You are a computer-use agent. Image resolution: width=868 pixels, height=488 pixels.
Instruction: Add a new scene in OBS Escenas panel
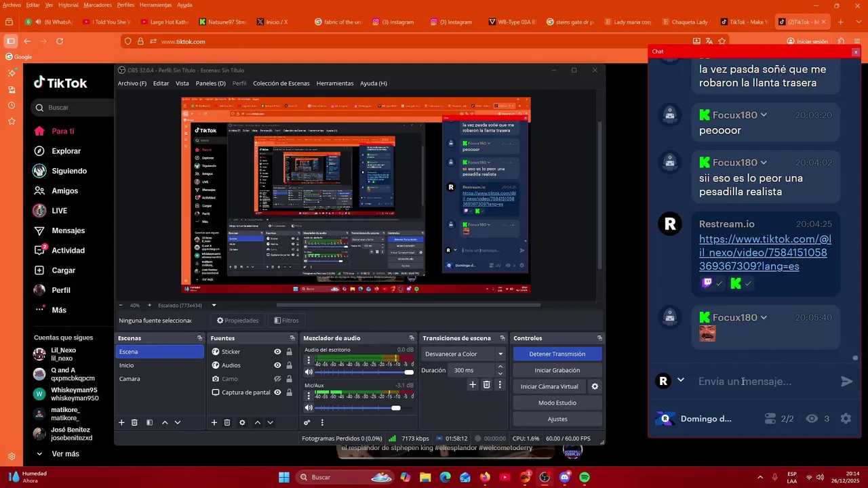pyautogui.click(x=121, y=422)
